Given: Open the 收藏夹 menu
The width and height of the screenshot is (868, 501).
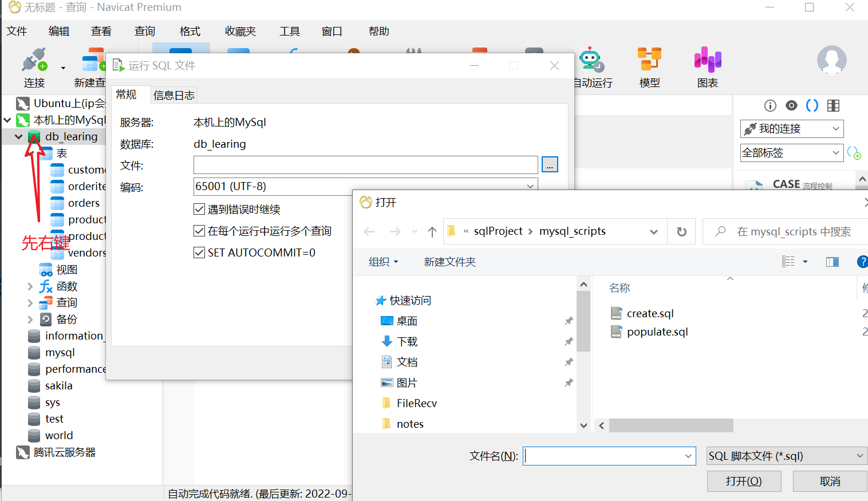Looking at the screenshot, I should [240, 31].
